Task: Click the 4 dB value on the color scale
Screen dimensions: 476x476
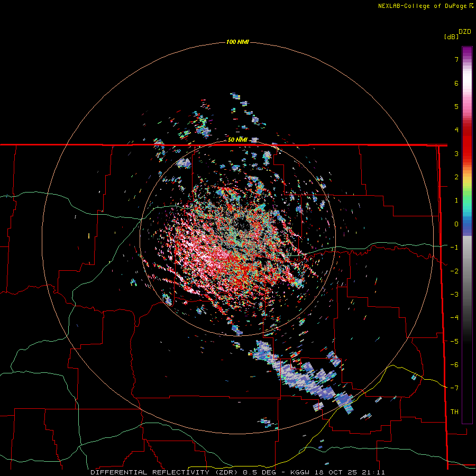Action: [x=456, y=130]
